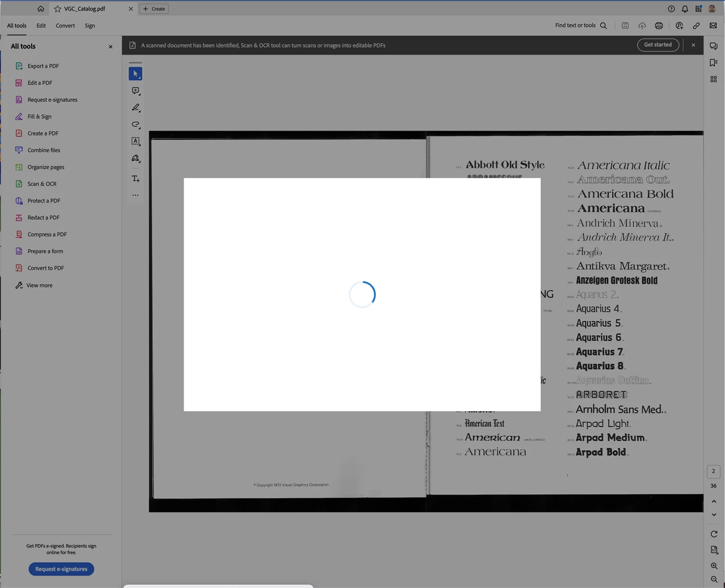Open the page thumbnails pane icon
Image resolution: width=725 pixels, height=588 pixels.
coord(713,79)
